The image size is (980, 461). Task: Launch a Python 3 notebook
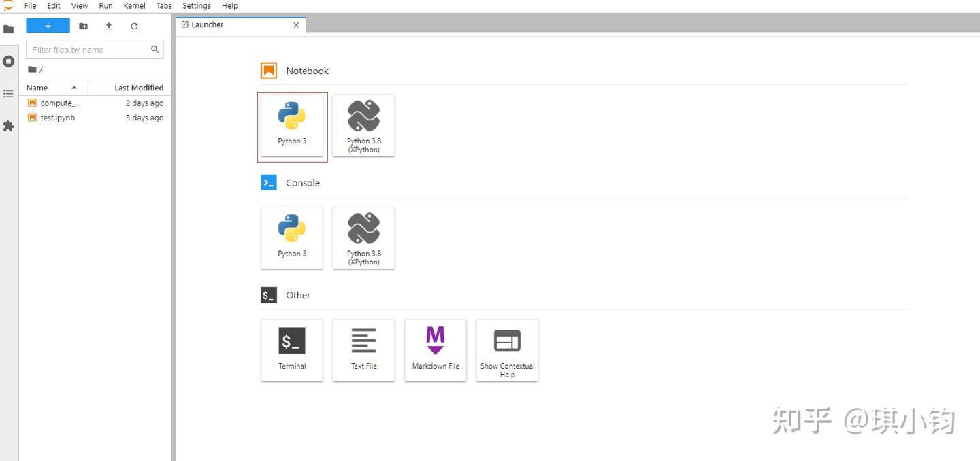point(292,126)
